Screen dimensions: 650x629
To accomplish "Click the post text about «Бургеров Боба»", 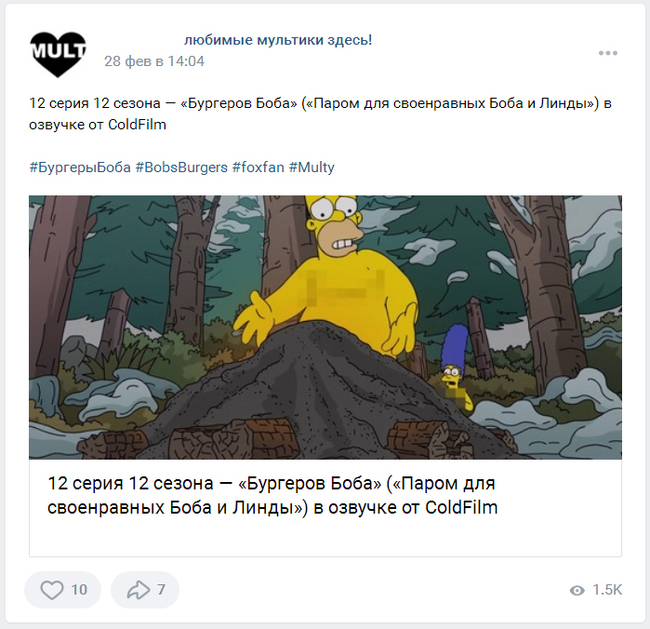I will tap(320, 103).
